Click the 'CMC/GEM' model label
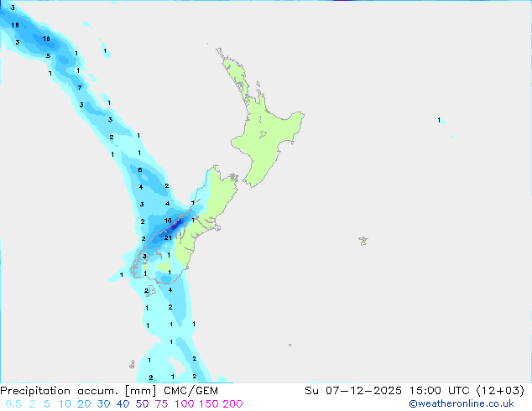This screenshot has width=532, height=411. pyautogui.click(x=190, y=391)
